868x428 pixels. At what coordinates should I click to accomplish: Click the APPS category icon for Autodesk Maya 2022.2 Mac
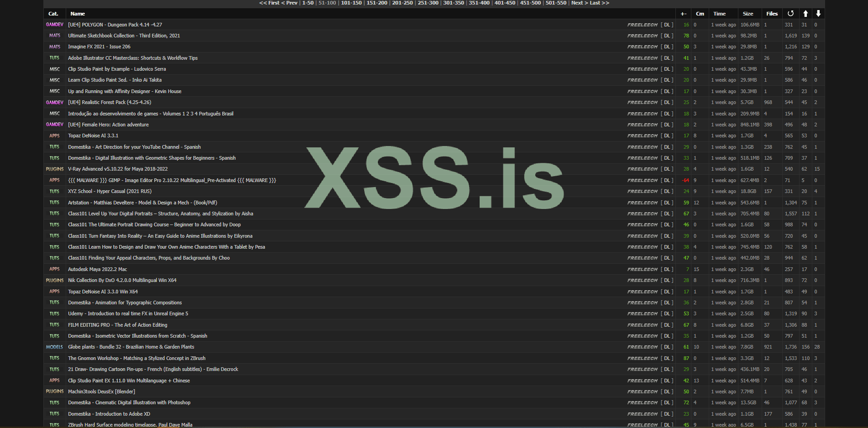pyautogui.click(x=55, y=269)
